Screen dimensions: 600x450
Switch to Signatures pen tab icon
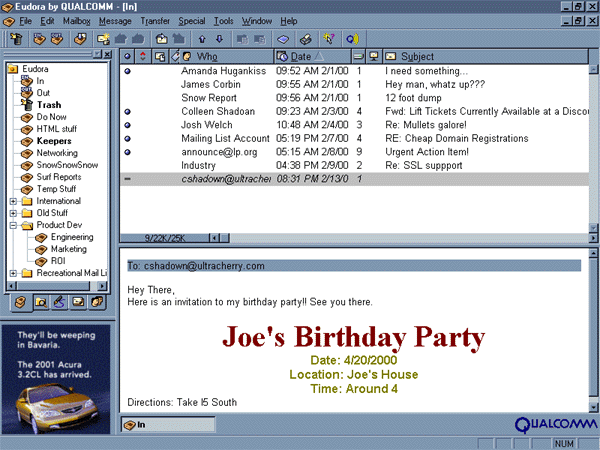click(59, 303)
